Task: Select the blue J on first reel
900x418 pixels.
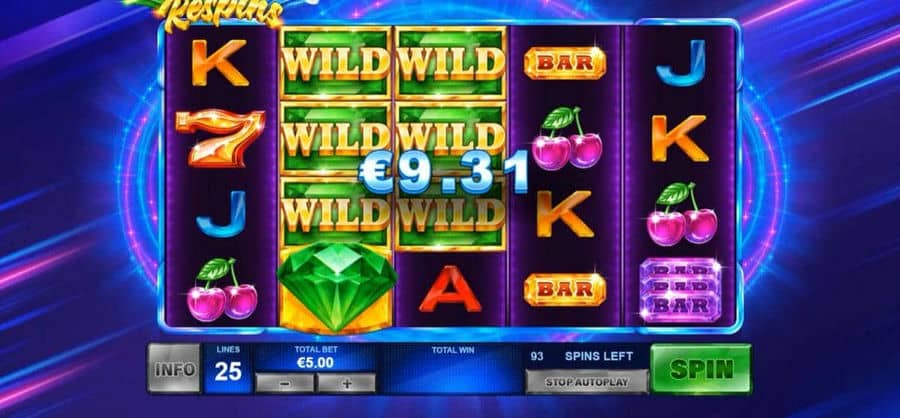Action: [x=222, y=214]
